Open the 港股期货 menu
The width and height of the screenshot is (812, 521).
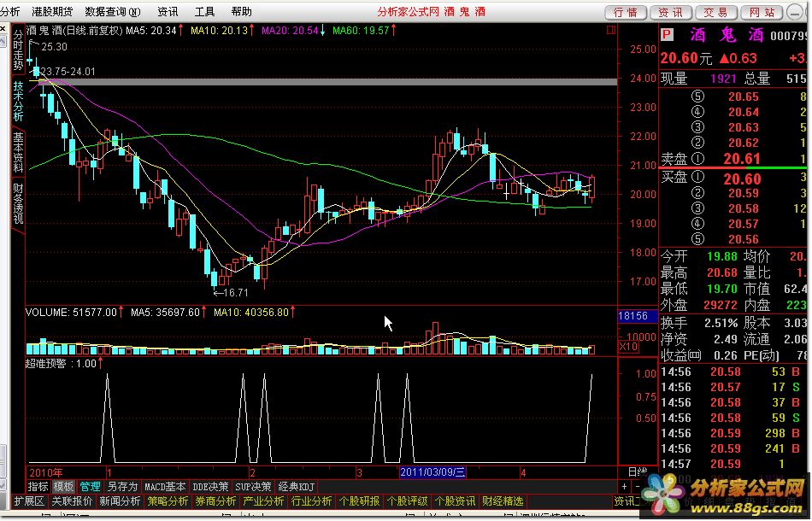pyautogui.click(x=52, y=11)
